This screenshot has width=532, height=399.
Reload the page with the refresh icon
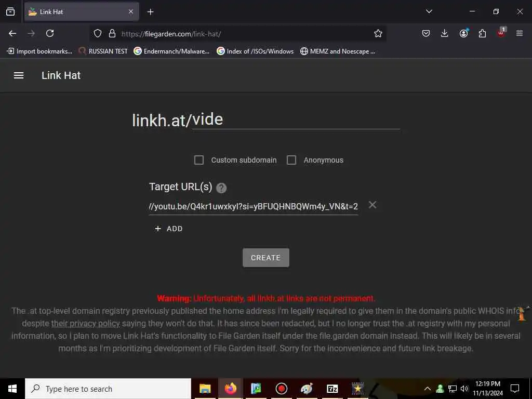[50, 33]
